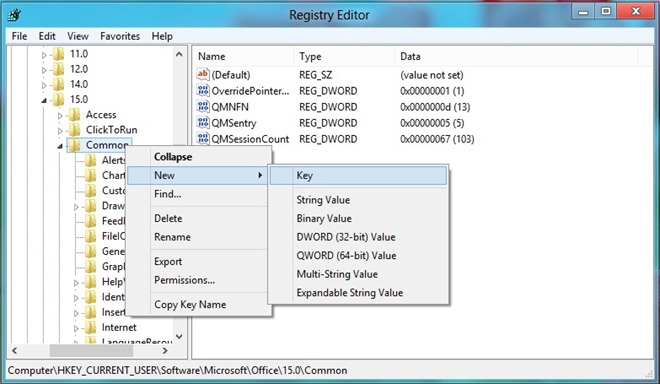This screenshot has width=660, height=384.
Task: Expand the 12.0 tree node arrow
Action: click(44, 70)
